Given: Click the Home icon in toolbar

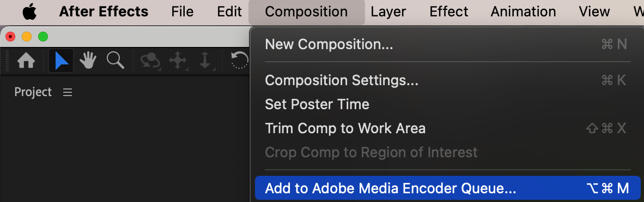Looking at the screenshot, I should (26, 61).
